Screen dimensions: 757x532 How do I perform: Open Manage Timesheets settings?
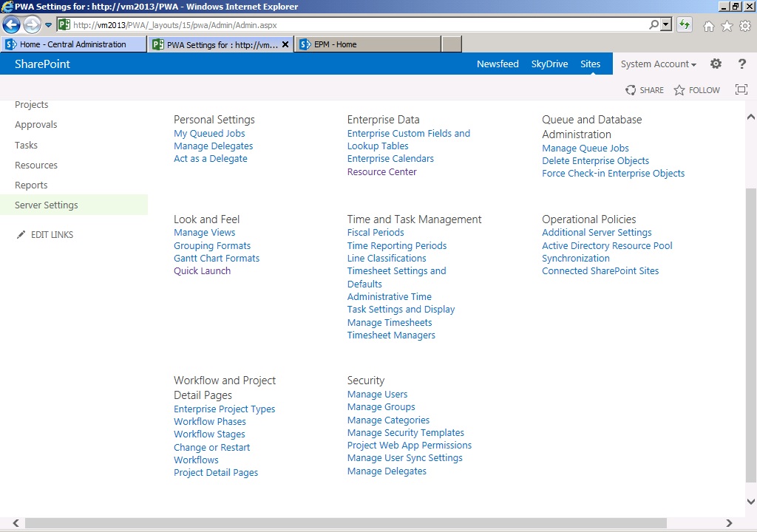pos(389,322)
